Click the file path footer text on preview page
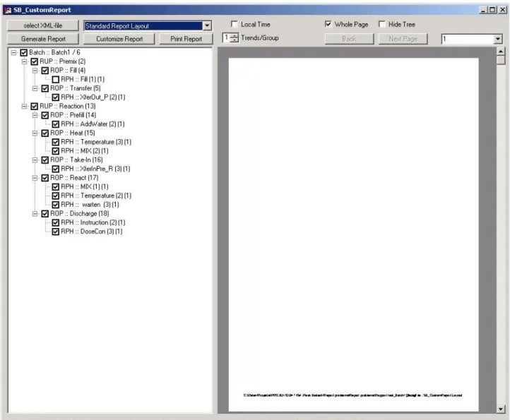The height and width of the screenshot is (420, 510). coord(352,395)
